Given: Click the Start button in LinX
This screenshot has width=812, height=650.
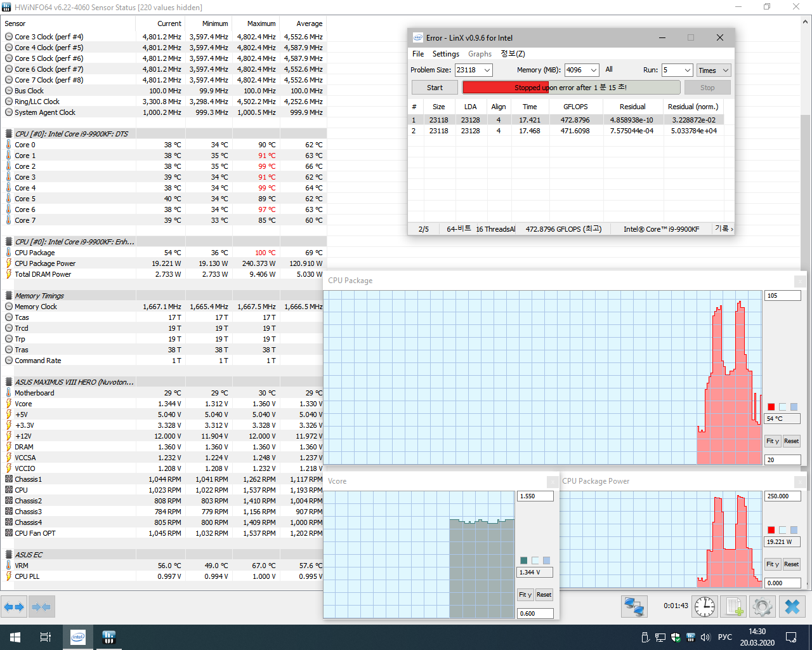Looking at the screenshot, I should pyautogui.click(x=435, y=88).
